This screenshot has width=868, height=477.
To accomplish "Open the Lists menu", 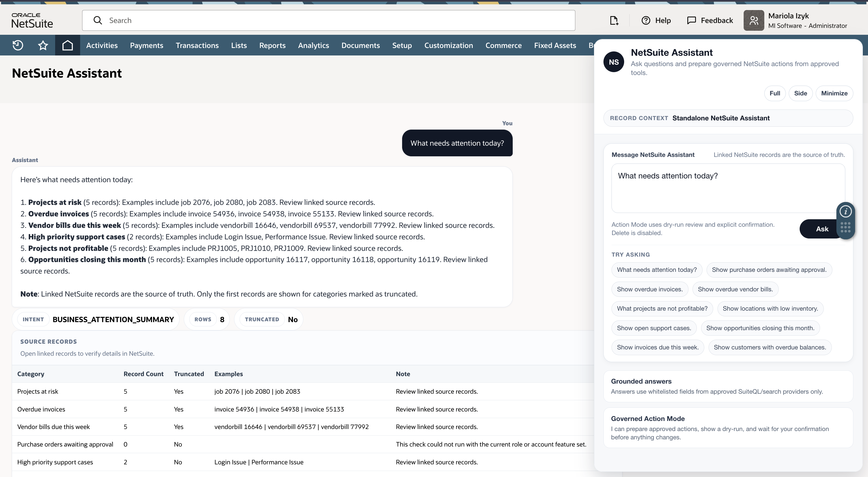I will pyautogui.click(x=239, y=45).
